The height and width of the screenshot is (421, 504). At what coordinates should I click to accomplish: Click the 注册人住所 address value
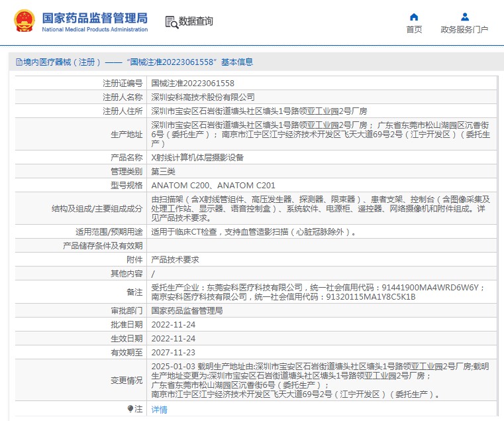pos(259,111)
